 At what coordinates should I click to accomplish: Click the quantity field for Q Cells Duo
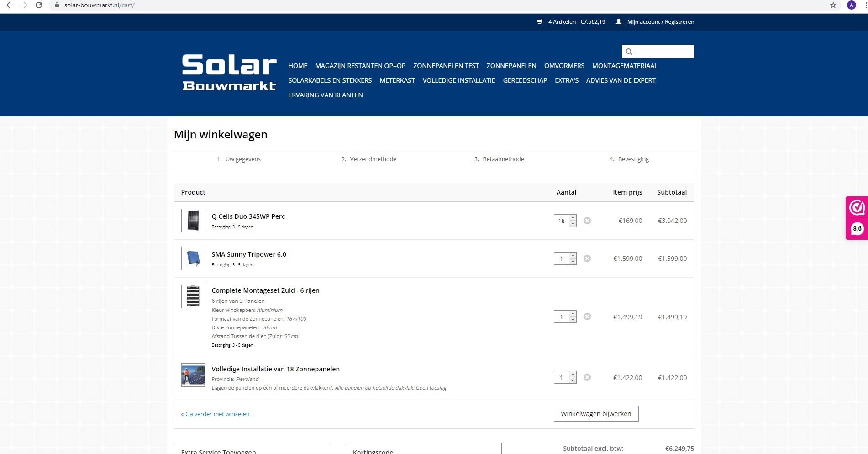point(562,221)
